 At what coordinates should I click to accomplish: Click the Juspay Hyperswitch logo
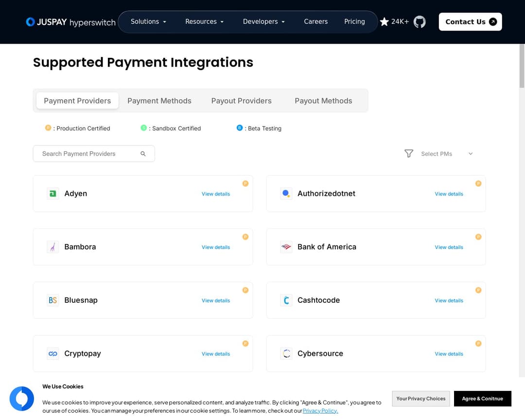pos(70,22)
